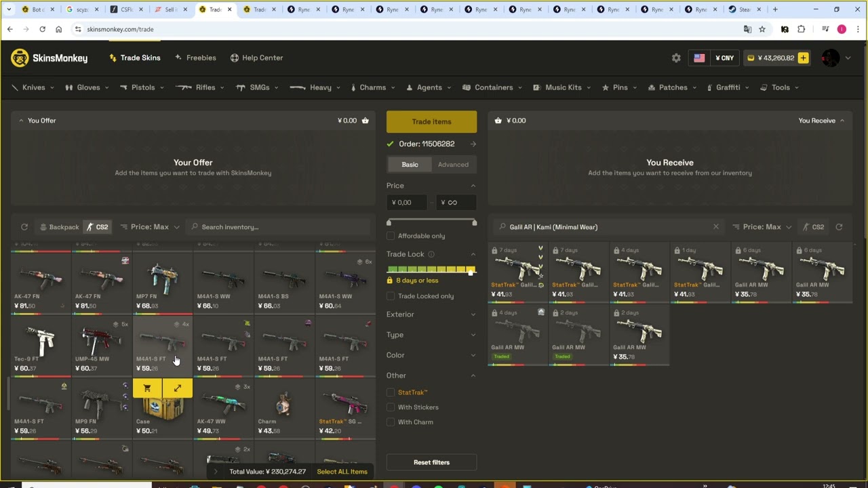Click the Reset filters button
The width and height of the screenshot is (868, 488).
[431, 462]
